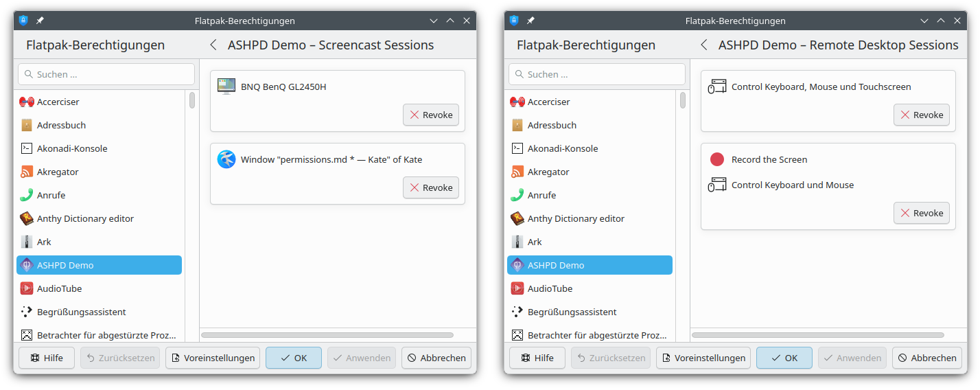Click the green Anrufe phone icon in the left window
The height and width of the screenshot is (390, 980).
point(27,195)
